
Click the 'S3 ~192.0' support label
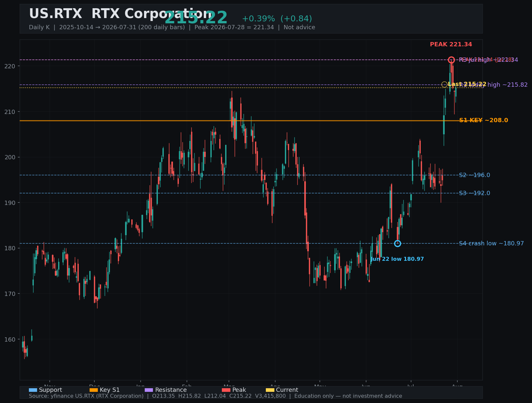coord(475,193)
